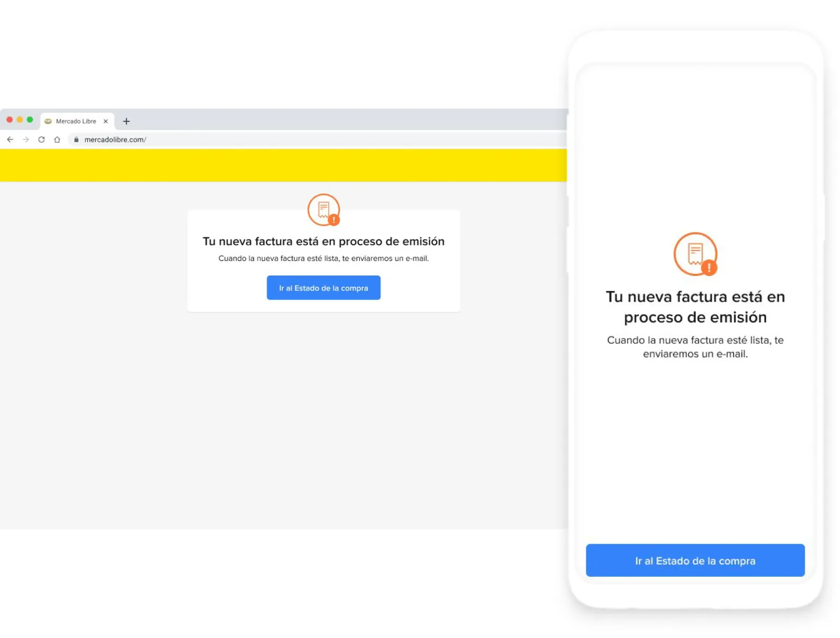Click the green maximize window button
840x638 pixels.
pyautogui.click(x=30, y=120)
